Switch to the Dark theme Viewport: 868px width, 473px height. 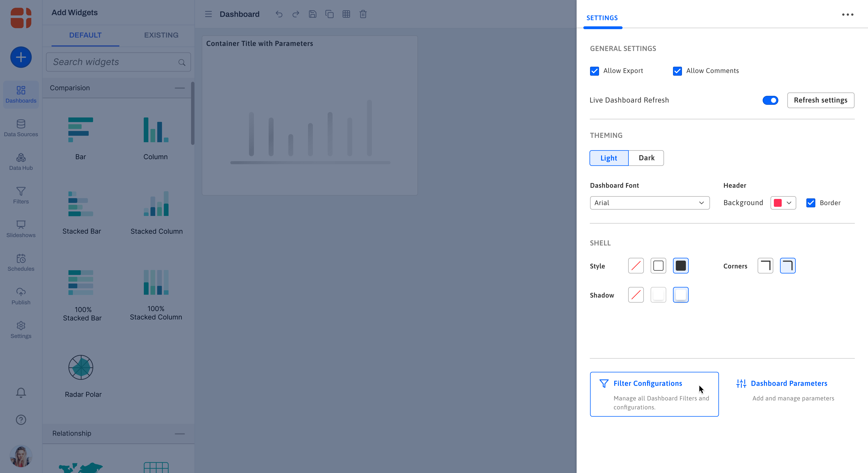click(x=646, y=158)
